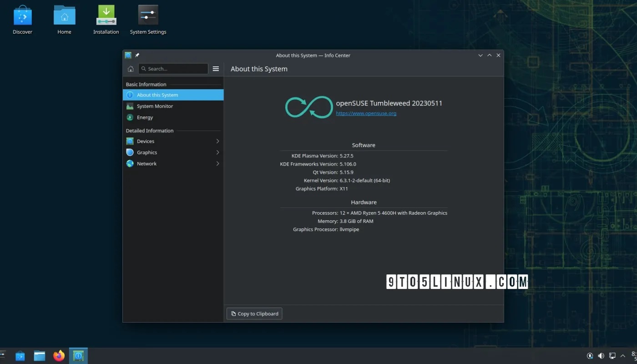Open the Energy information page
This screenshot has width=637, height=364.
144,117
